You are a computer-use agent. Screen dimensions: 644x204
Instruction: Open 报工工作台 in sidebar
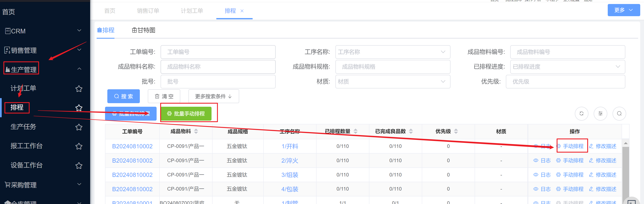26,146
